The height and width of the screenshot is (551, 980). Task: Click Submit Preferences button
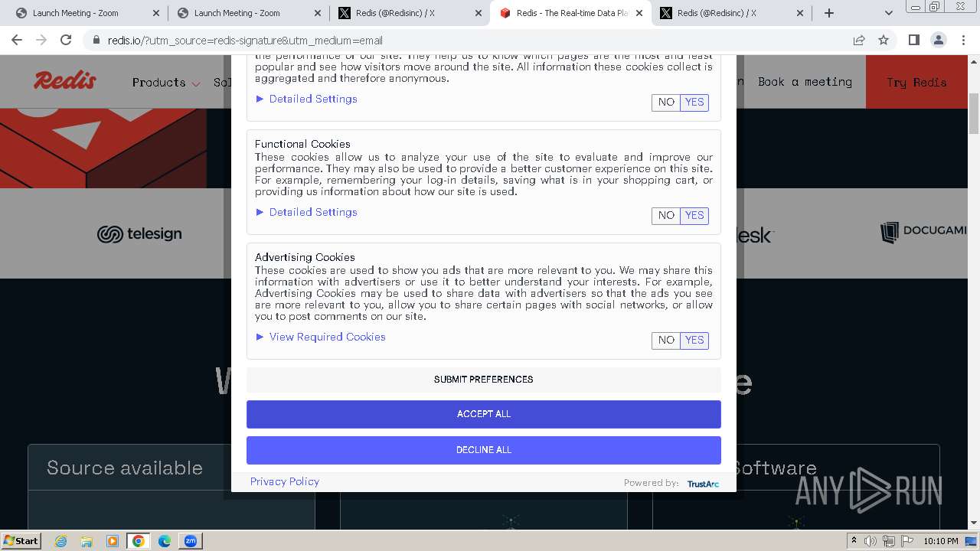[484, 380]
